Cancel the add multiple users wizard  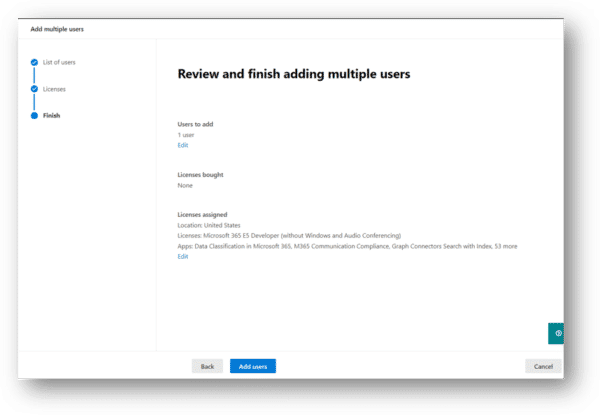543,366
